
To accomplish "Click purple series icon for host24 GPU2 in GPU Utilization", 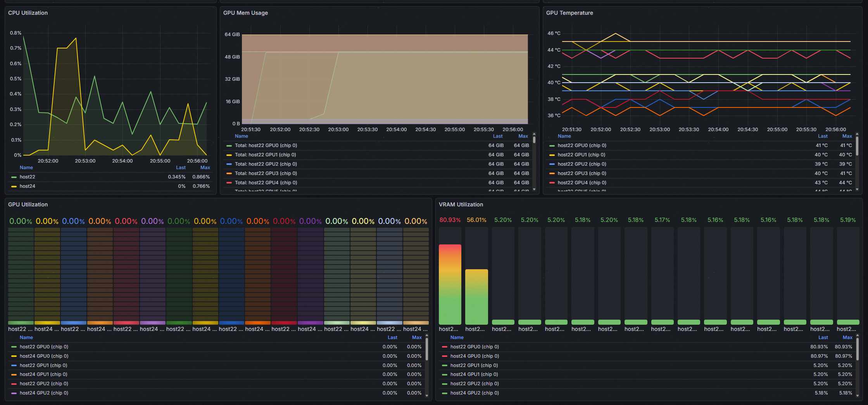I will 14,393.
